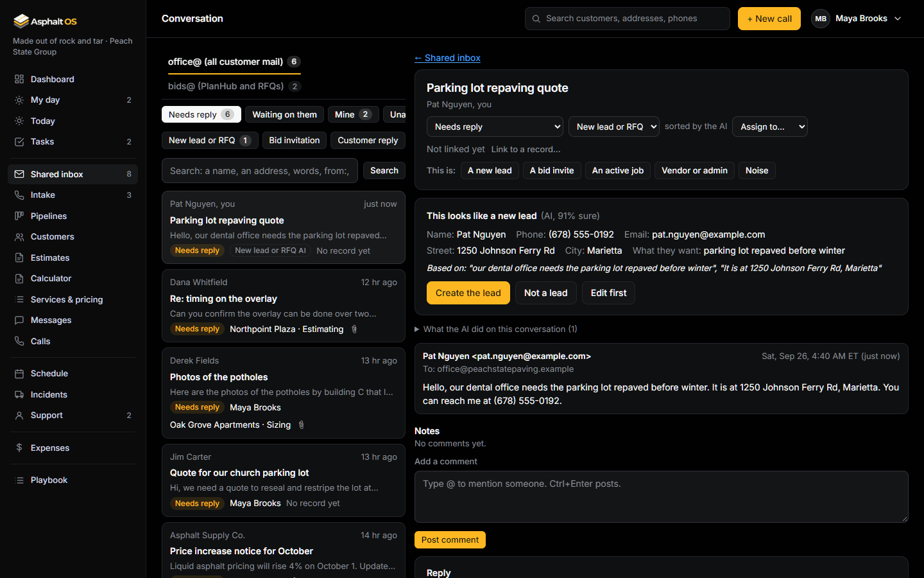The width and height of the screenshot is (924, 578).
Task: Go back via the Shared inbox link
Action: click(x=447, y=58)
